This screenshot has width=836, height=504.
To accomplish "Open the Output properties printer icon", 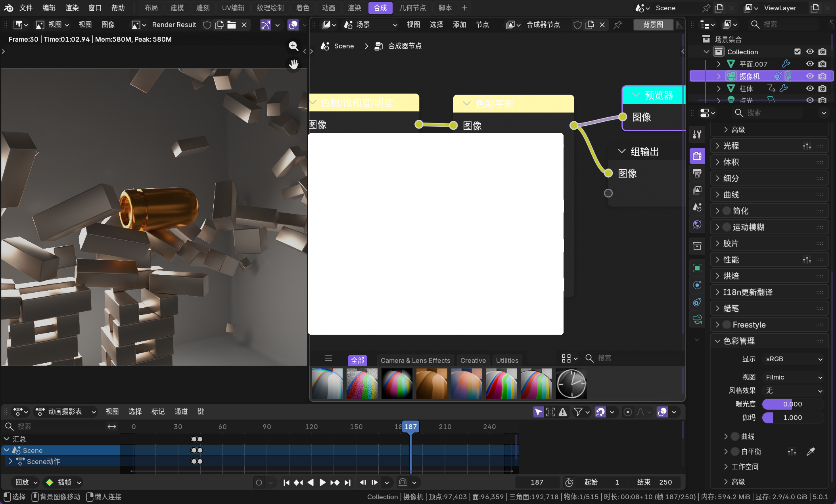I will tap(697, 173).
